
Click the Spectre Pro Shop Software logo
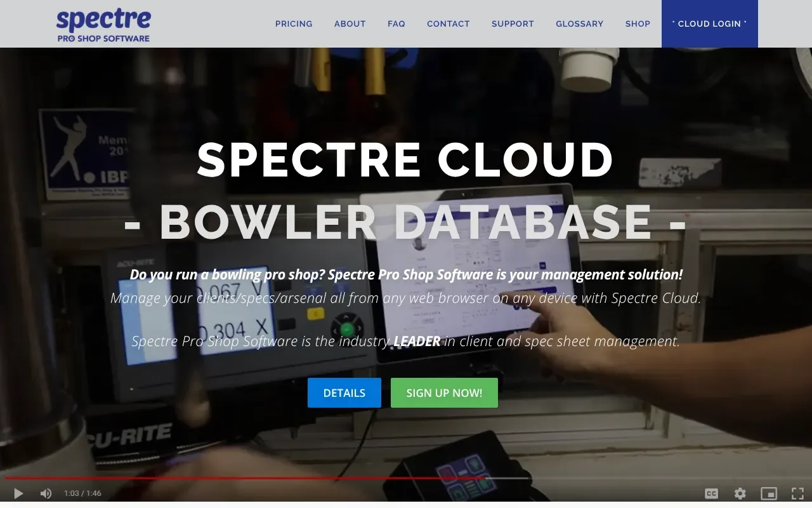pyautogui.click(x=103, y=23)
